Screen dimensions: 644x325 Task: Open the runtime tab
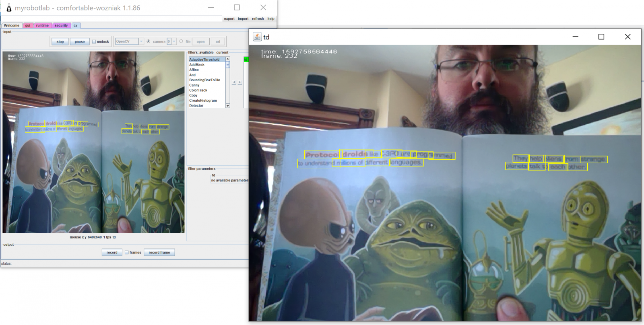[x=42, y=25]
